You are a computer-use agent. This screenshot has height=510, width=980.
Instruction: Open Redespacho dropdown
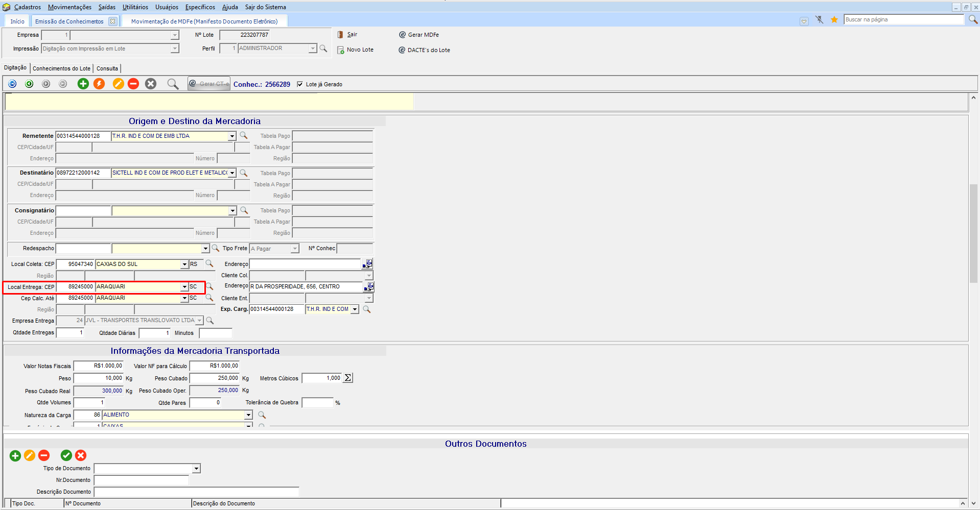tap(205, 249)
